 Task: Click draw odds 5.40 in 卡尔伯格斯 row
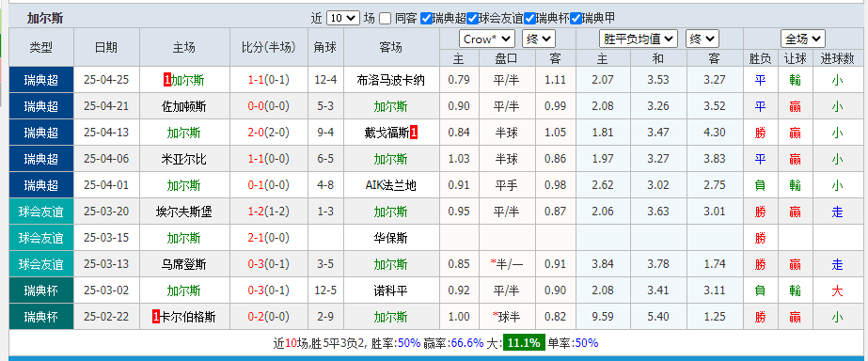pyautogui.click(x=658, y=317)
